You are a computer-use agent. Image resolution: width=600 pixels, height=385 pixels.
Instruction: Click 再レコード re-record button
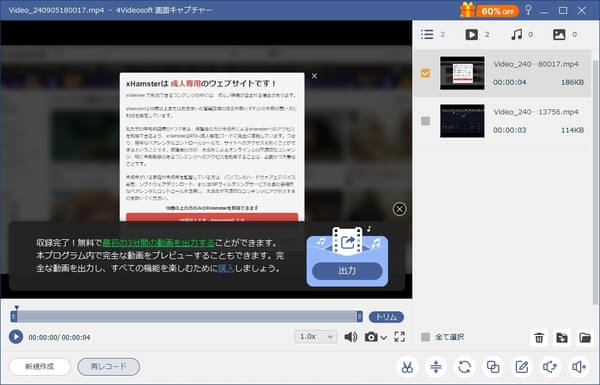coord(109,367)
